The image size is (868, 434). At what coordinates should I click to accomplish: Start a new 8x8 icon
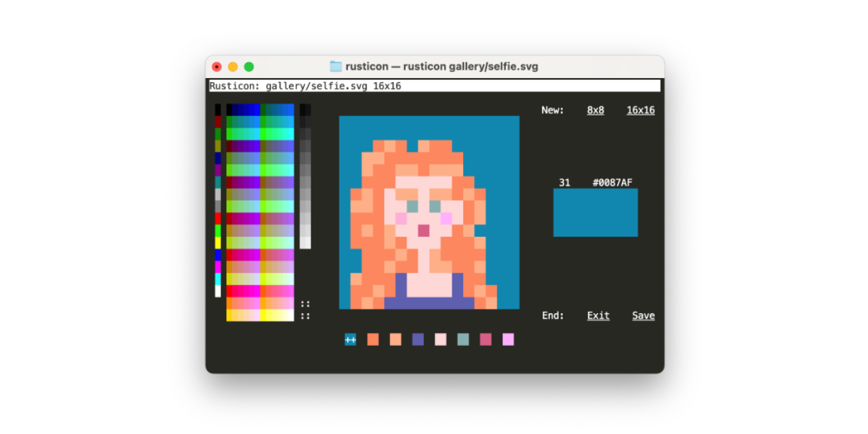pyautogui.click(x=595, y=110)
